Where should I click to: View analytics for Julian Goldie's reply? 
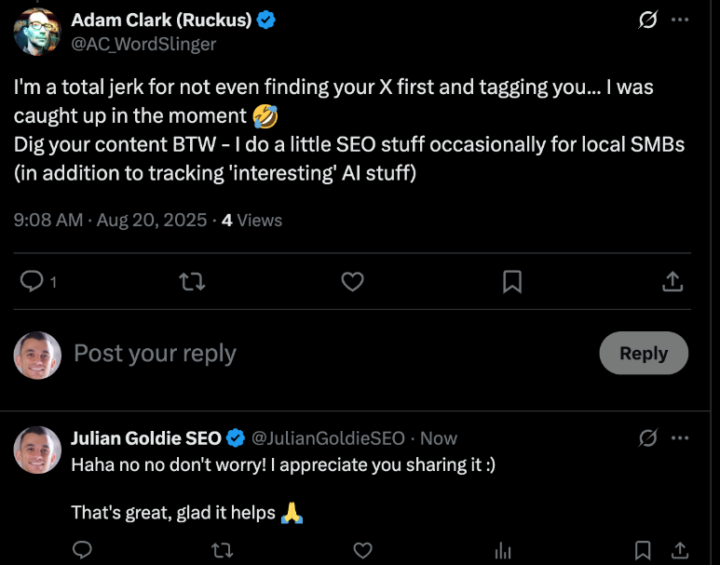click(x=503, y=550)
